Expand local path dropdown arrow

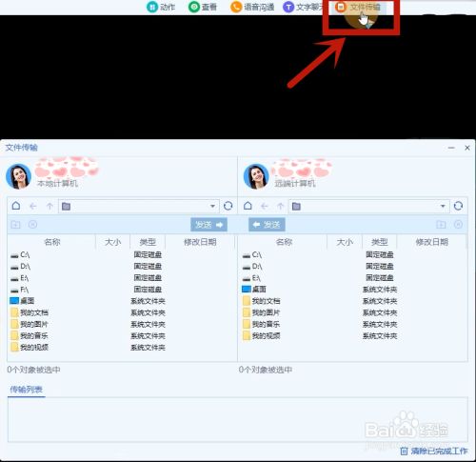[x=212, y=206]
